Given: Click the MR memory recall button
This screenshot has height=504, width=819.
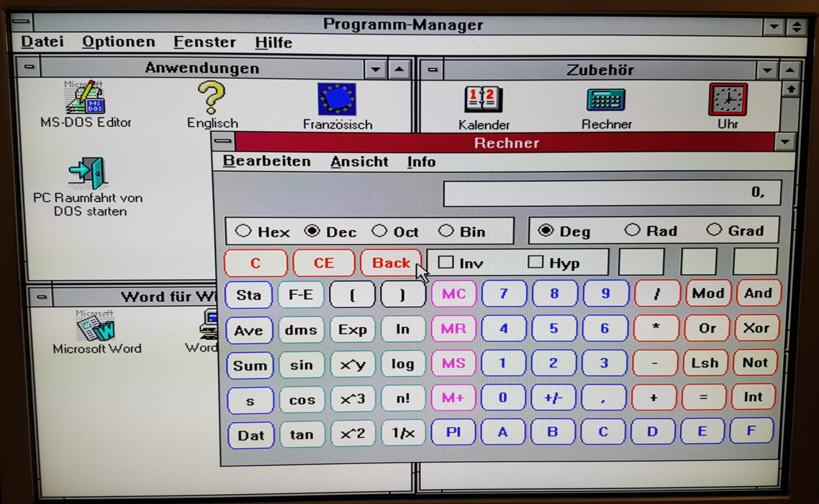Looking at the screenshot, I should click(x=453, y=329).
